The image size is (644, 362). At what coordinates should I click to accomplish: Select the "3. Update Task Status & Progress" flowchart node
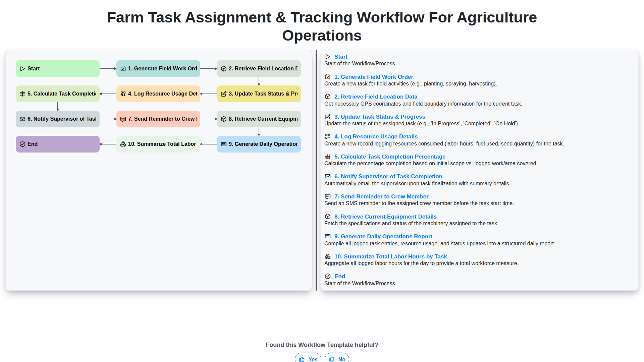[259, 94]
